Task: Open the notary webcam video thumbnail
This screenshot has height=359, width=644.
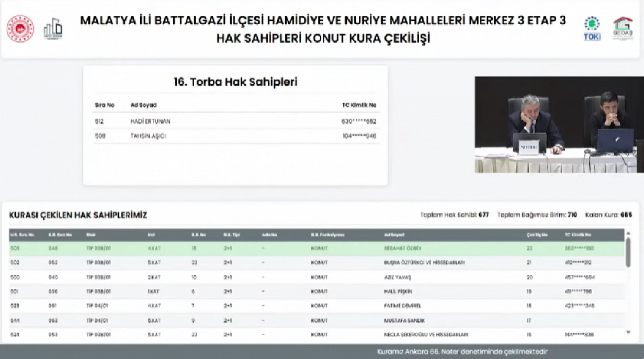Action: tap(559, 125)
